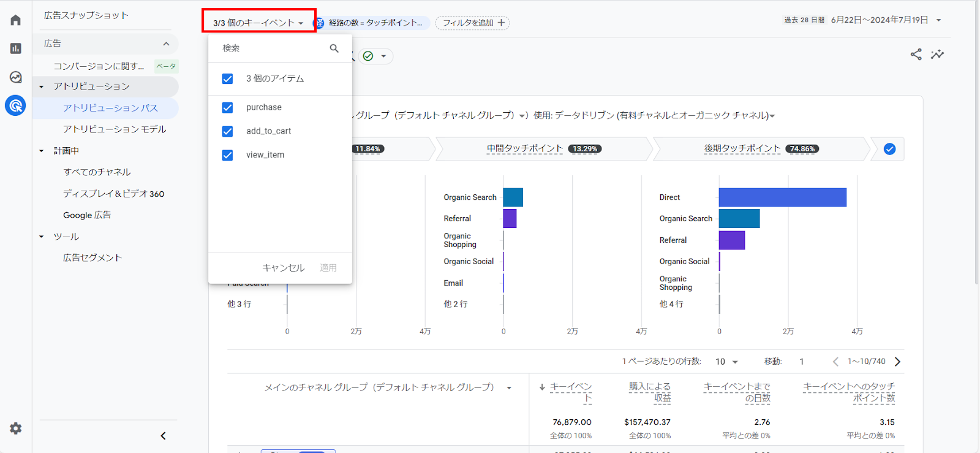Collapse the 広告 section chevron
This screenshot has width=980, height=453.
(x=166, y=44)
